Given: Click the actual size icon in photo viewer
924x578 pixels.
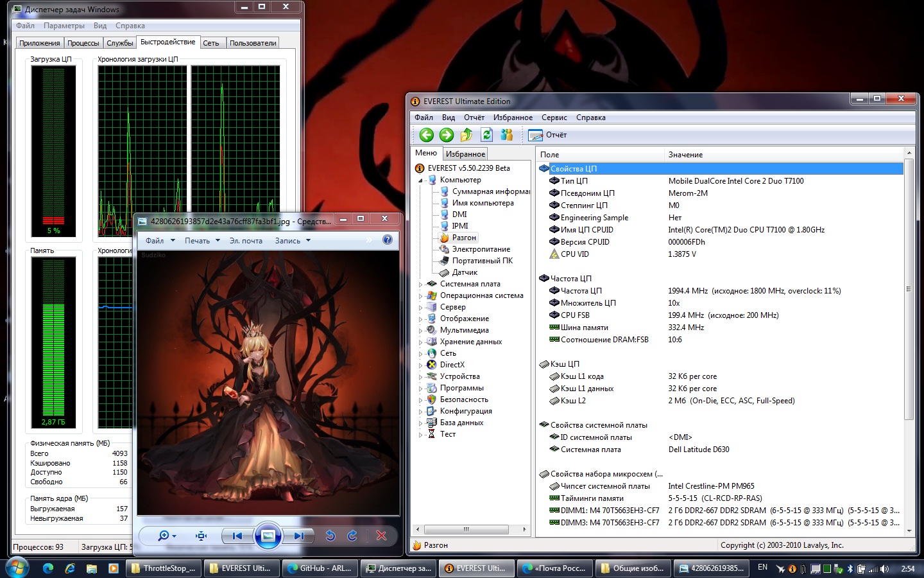Looking at the screenshot, I should coord(201,536).
